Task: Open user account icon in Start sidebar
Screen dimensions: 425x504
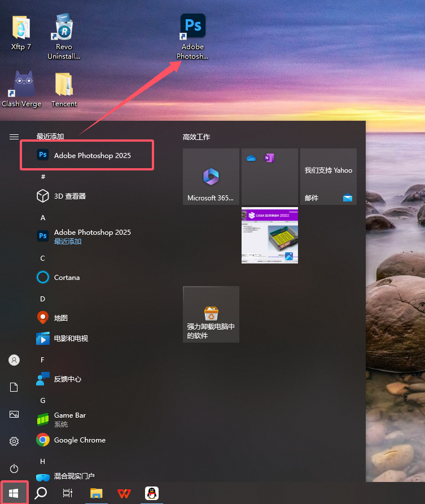Action: tap(14, 360)
